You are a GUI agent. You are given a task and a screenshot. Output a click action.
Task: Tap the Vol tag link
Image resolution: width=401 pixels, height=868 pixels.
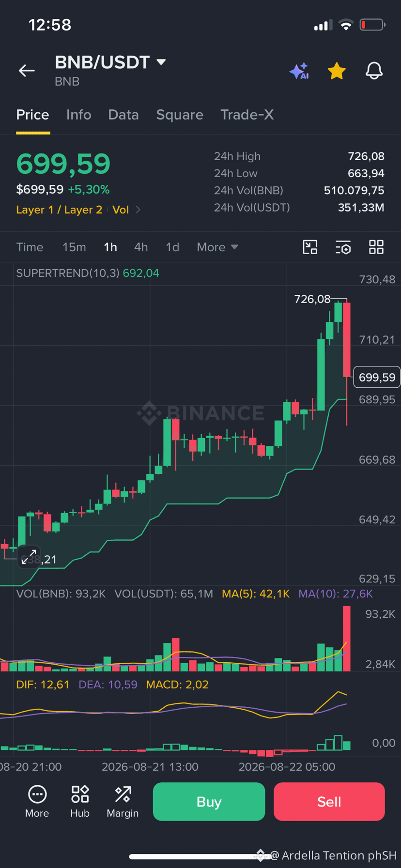pyautogui.click(x=121, y=210)
